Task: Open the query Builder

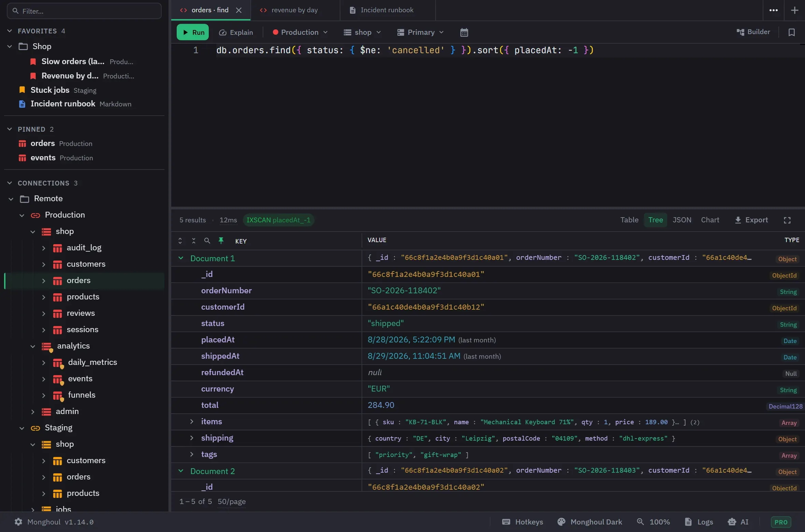Action: click(753, 32)
